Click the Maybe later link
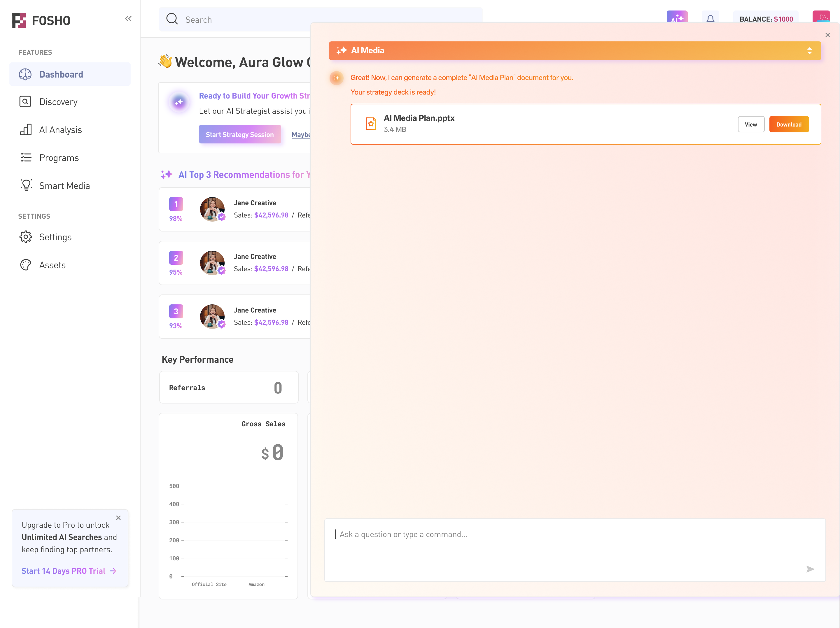The height and width of the screenshot is (628, 840). [x=301, y=134]
